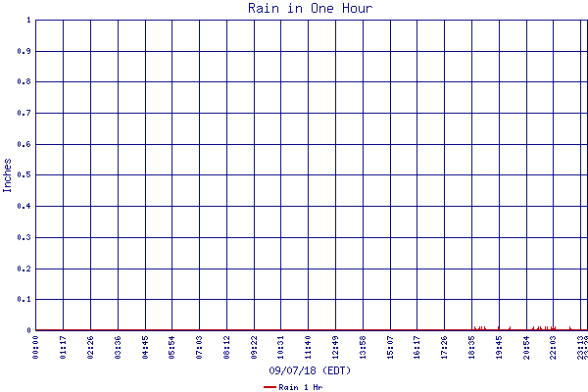Image resolution: width=588 pixels, height=392 pixels.
Task: Click the y-axis value 0.5
Action: click(x=24, y=174)
